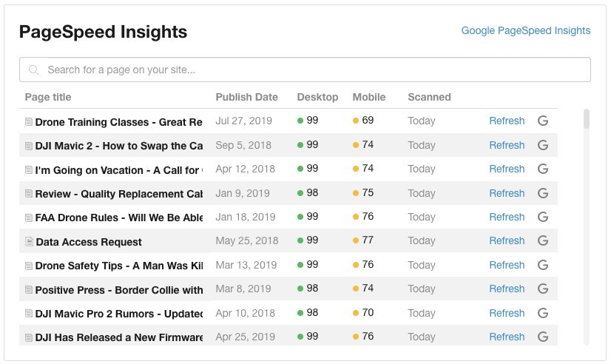Open Google icon for Review Quality Replacement row
The width and height of the screenshot is (611, 364).
(x=543, y=193)
